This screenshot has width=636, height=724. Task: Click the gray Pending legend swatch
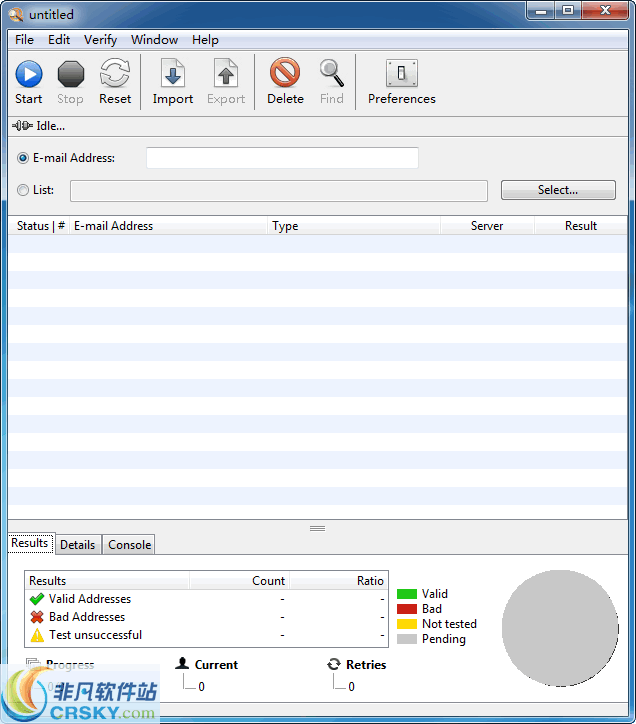pos(407,639)
